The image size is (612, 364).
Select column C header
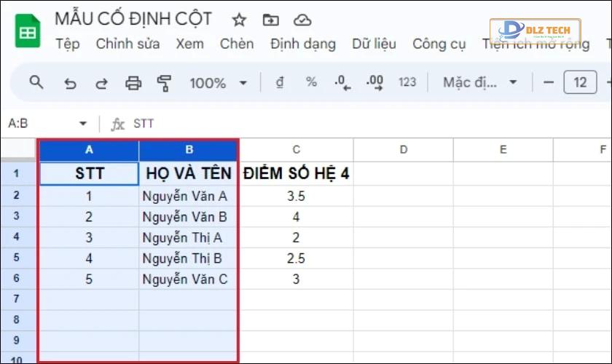tap(297, 150)
